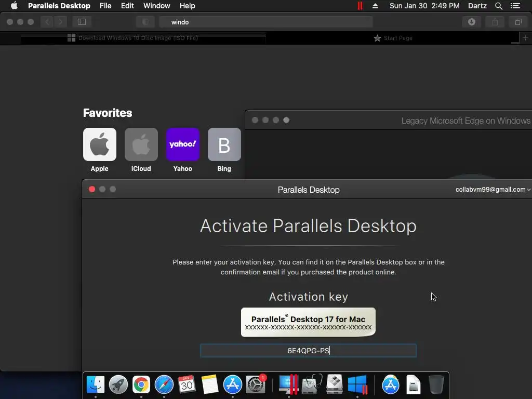Open Parallels Desktop icon in dock

tap(288, 384)
